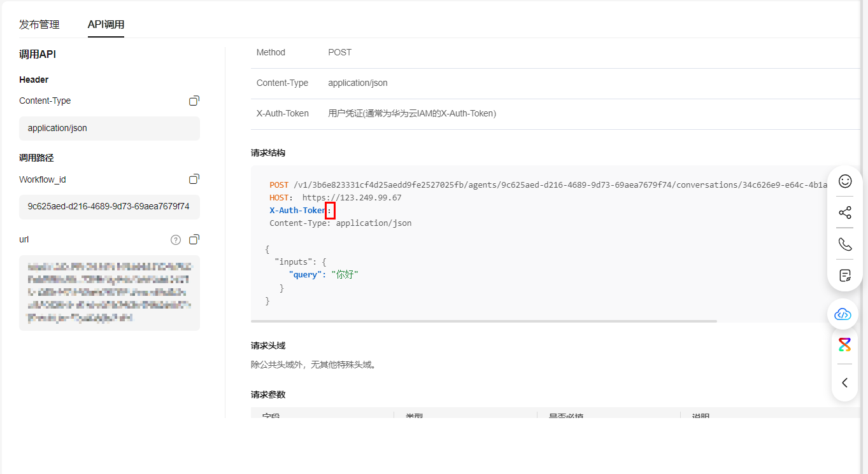The width and height of the screenshot is (868, 474).
Task: Select the API调用 tab
Action: click(x=106, y=25)
